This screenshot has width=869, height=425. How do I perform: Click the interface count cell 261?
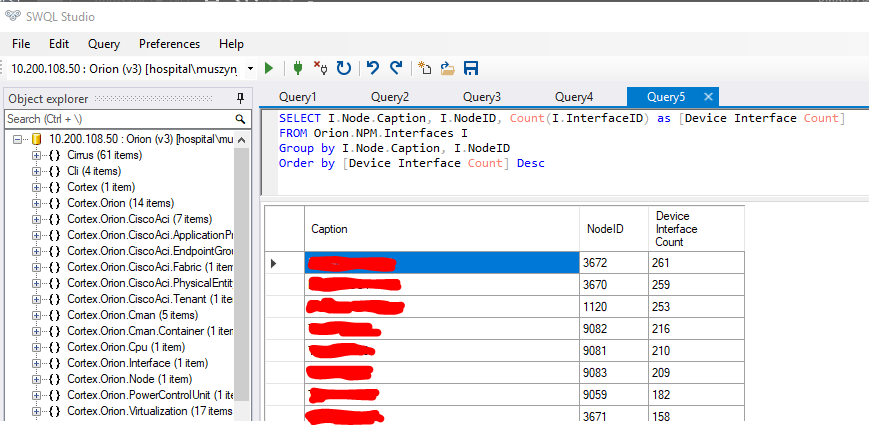pos(696,263)
